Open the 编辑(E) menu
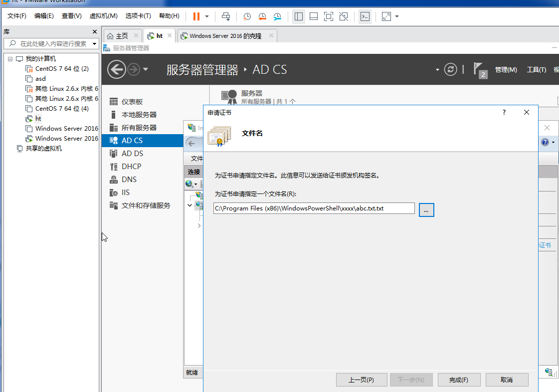 [44, 16]
